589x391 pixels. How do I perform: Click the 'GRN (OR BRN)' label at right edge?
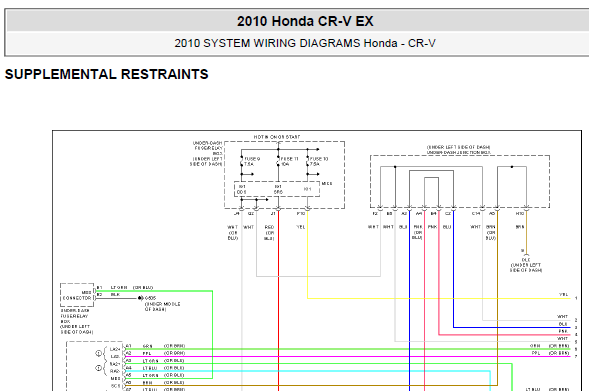pos(550,346)
